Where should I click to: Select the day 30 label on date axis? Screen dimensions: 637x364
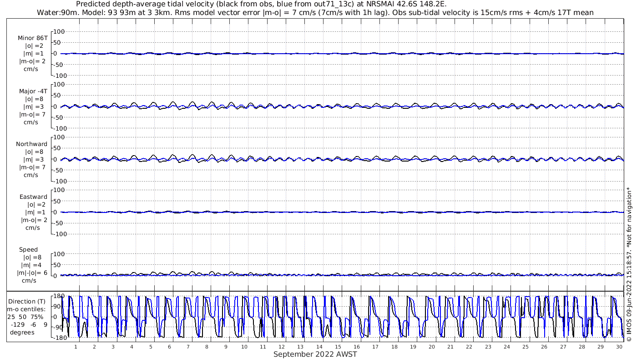pos(619,347)
